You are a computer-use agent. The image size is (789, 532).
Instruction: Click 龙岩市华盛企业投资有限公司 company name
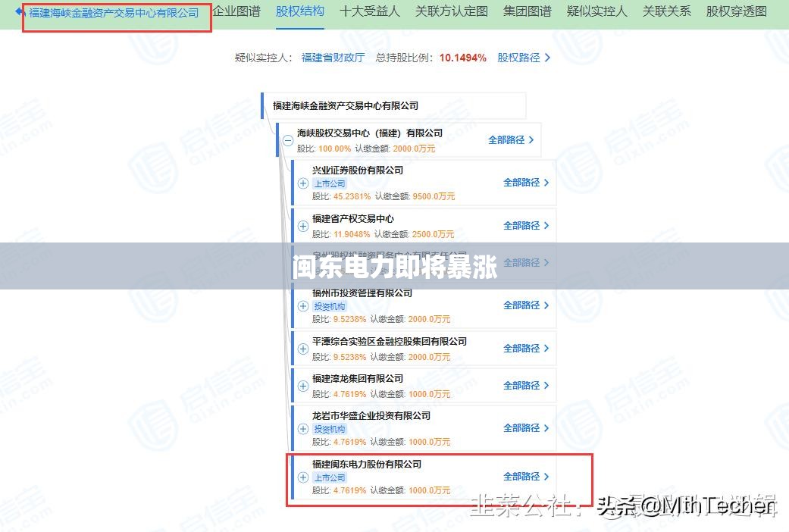coord(371,416)
